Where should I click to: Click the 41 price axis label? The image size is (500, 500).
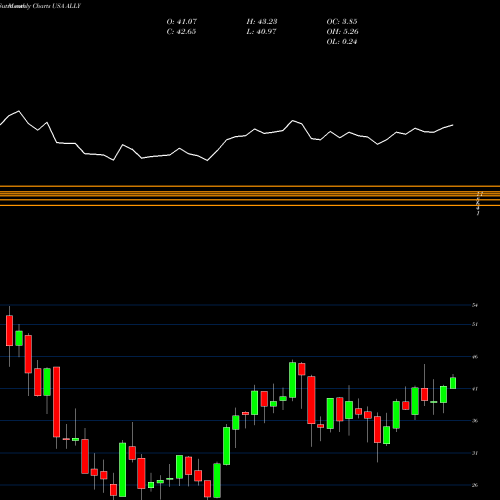(x=475, y=389)
